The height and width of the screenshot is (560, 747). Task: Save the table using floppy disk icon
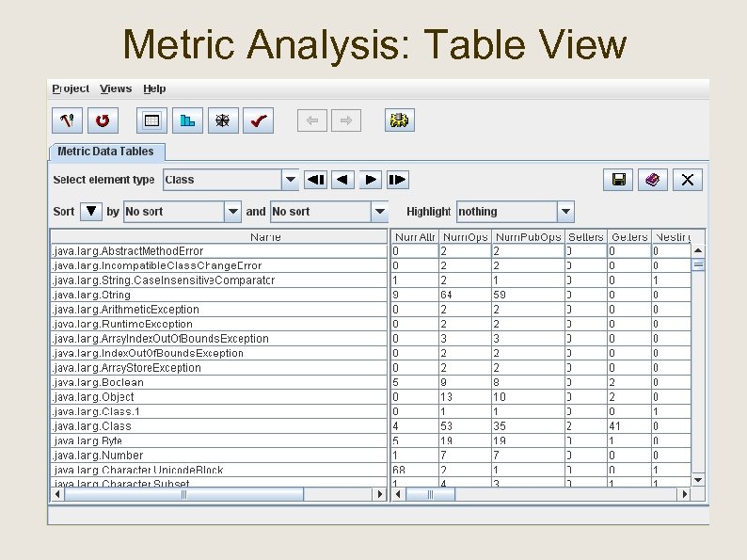pos(618,180)
